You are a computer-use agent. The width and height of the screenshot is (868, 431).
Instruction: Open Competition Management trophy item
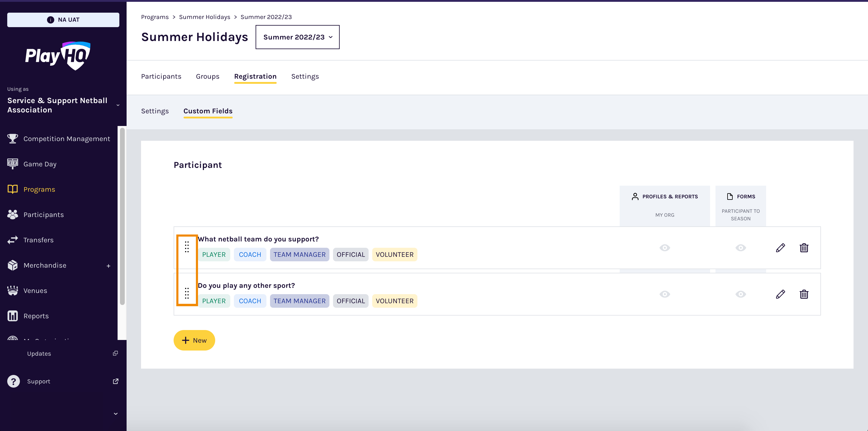(66, 139)
